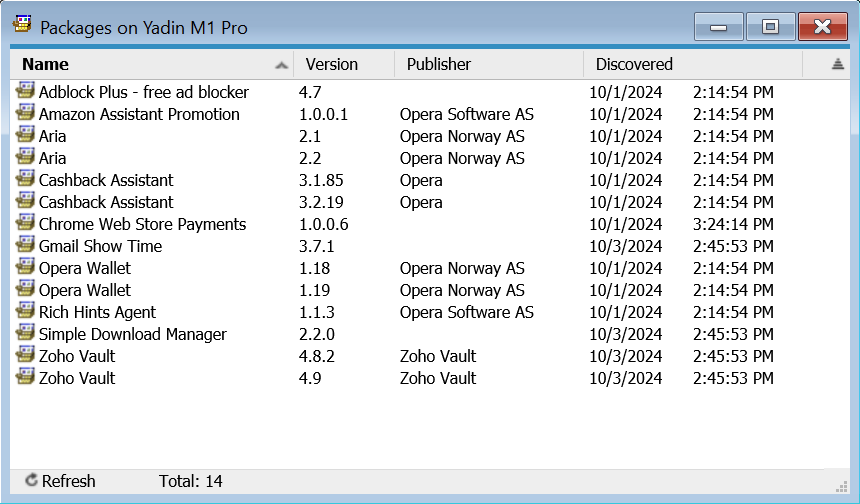Screen dimensions: 860x504
Task: Click the icon beside Simple Download Manager
Action: pyautogui.click(x=25, y=332)
